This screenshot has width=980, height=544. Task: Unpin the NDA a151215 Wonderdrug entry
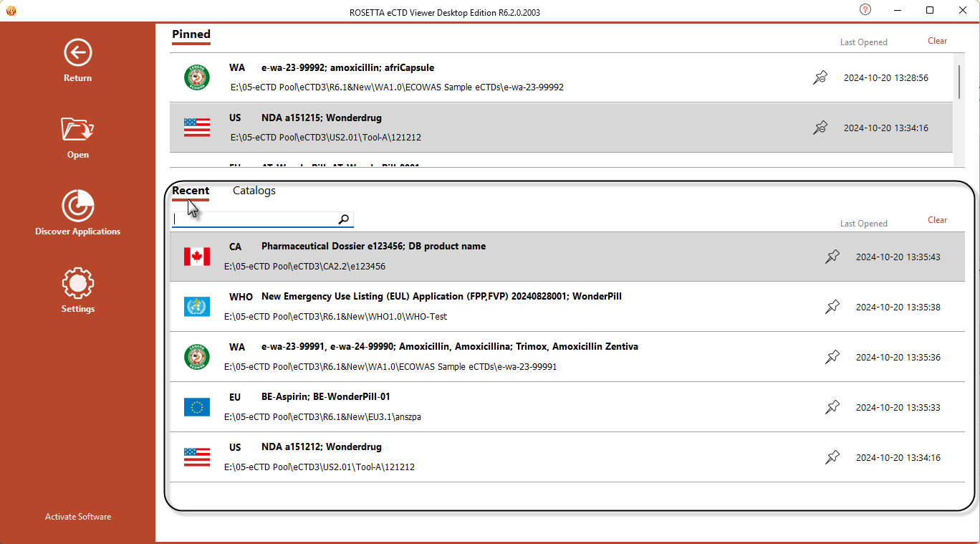pos(820,128)
